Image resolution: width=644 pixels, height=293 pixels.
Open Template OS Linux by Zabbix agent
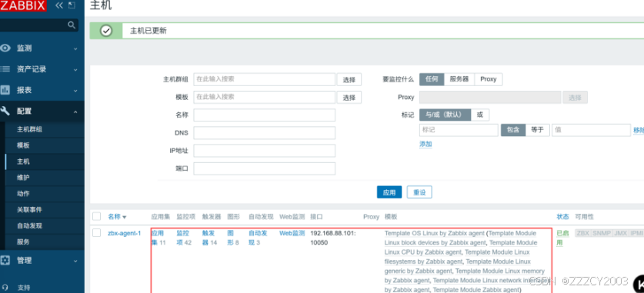point(435,233)
